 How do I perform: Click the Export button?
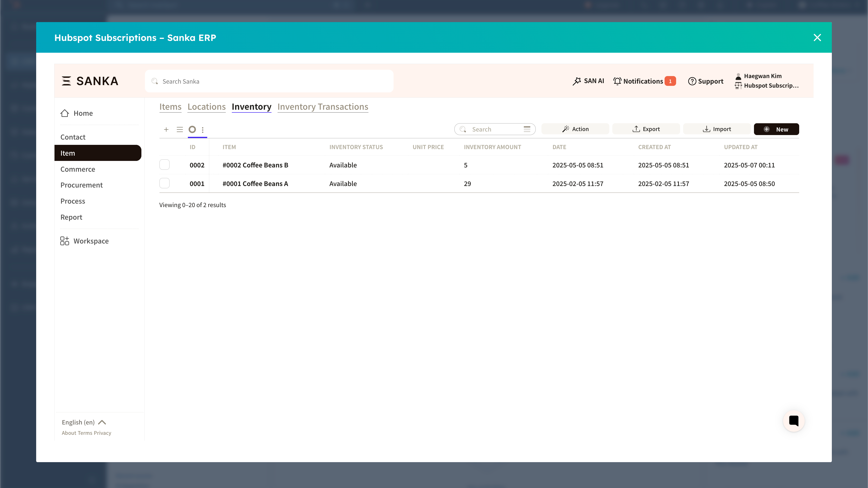(646, 129)
